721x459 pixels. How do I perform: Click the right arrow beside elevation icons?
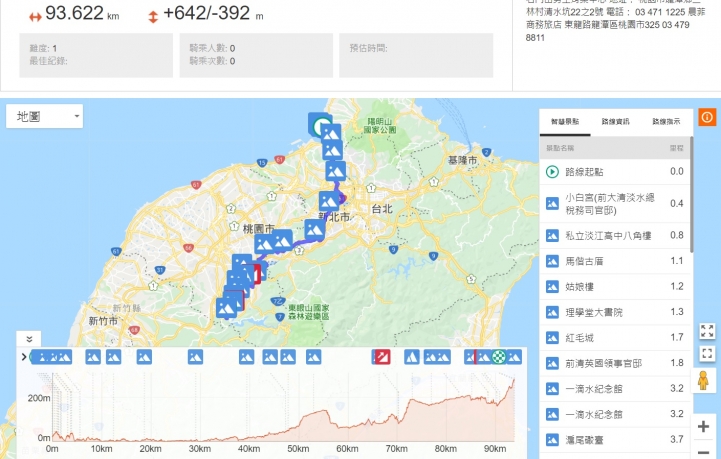(24, 357)
